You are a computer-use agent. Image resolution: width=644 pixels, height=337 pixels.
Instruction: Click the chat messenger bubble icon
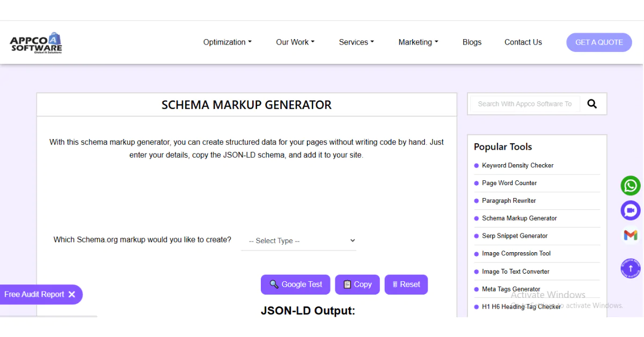[x=630, y=210]
